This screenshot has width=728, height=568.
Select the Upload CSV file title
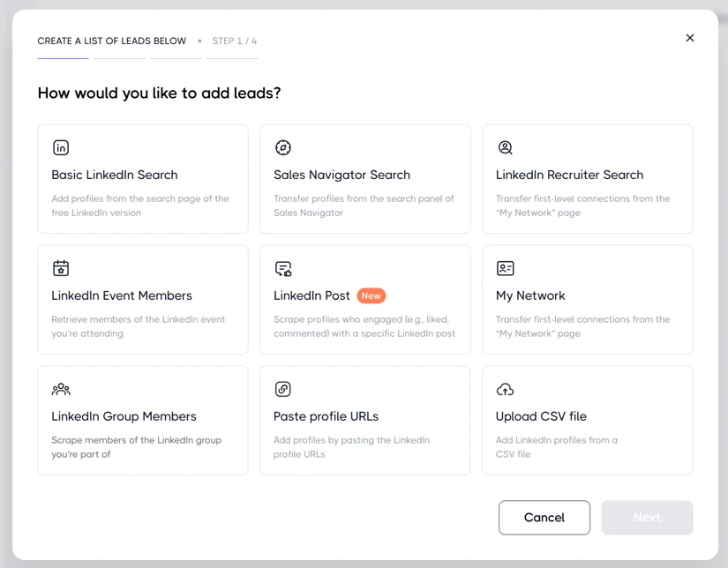pyautogui.click(x=541, y=416)
